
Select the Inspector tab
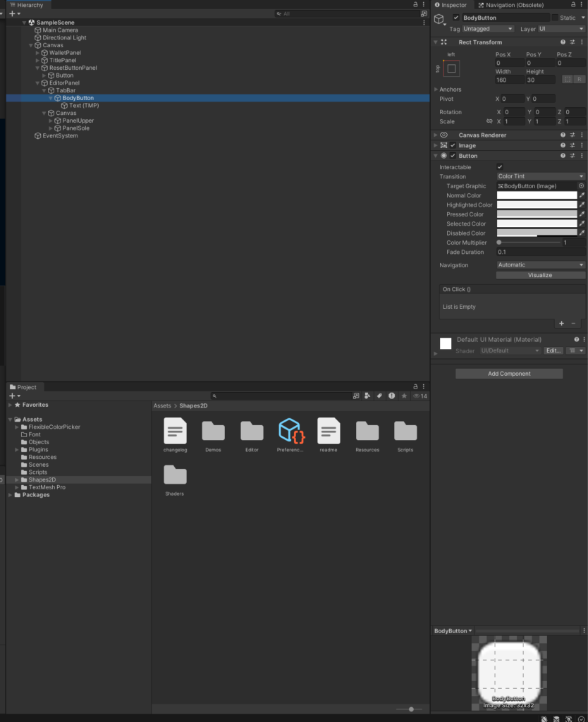point(451,5)
